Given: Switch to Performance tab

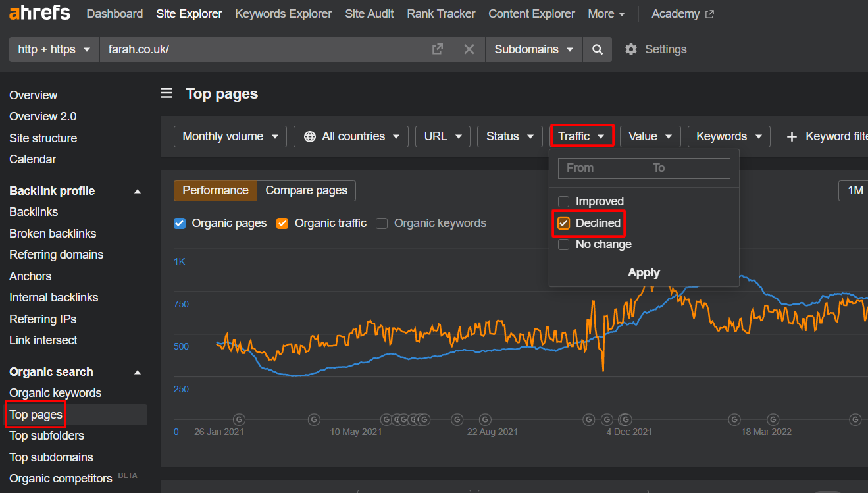Looking at the screenshot, I should pos(215,191).
